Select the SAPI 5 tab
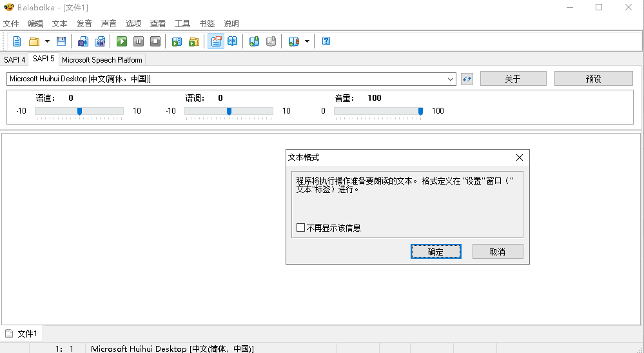This screenshot has width=644, height=353. (x=44, y=59)
